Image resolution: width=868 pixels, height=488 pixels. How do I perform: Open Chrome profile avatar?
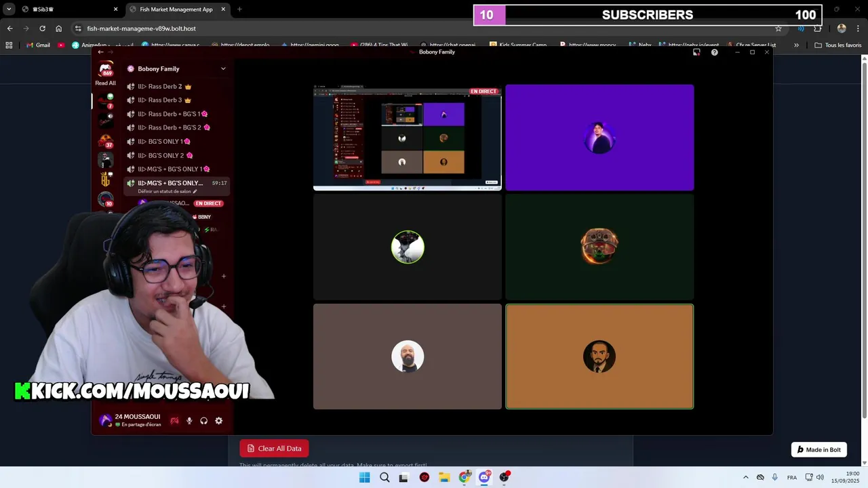coord(842,28)
